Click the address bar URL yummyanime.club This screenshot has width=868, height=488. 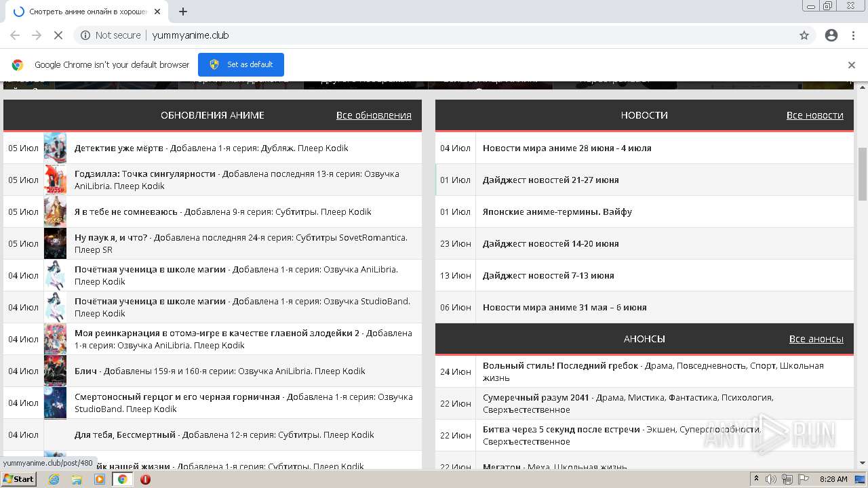(x=191, y=35)
